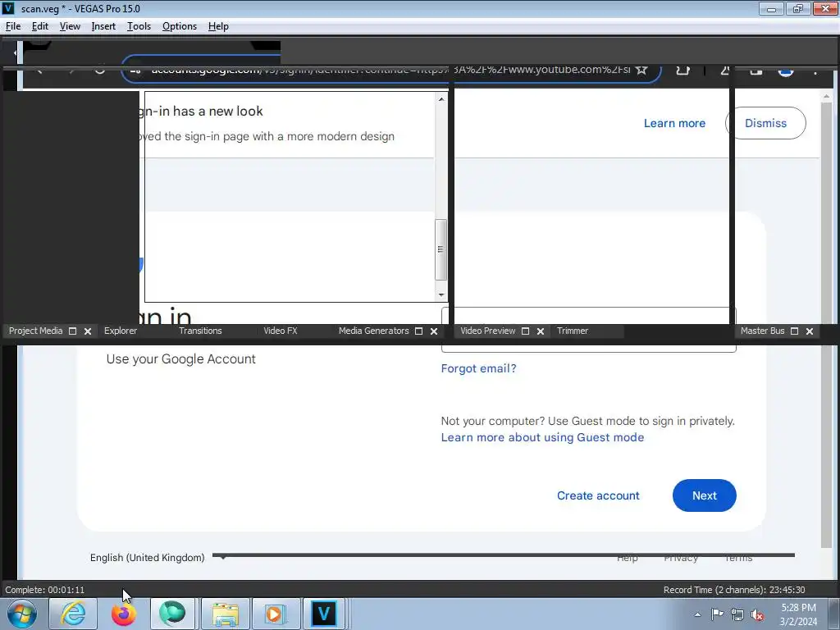Viewport: 840px width, 630px height.
Task: Open the English (United Kingdom) language dropdown
Action: 158,558
